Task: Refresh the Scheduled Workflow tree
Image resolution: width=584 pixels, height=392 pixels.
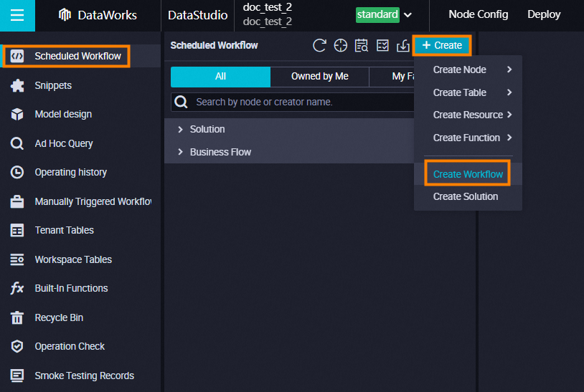Action: tap(319, 45)
